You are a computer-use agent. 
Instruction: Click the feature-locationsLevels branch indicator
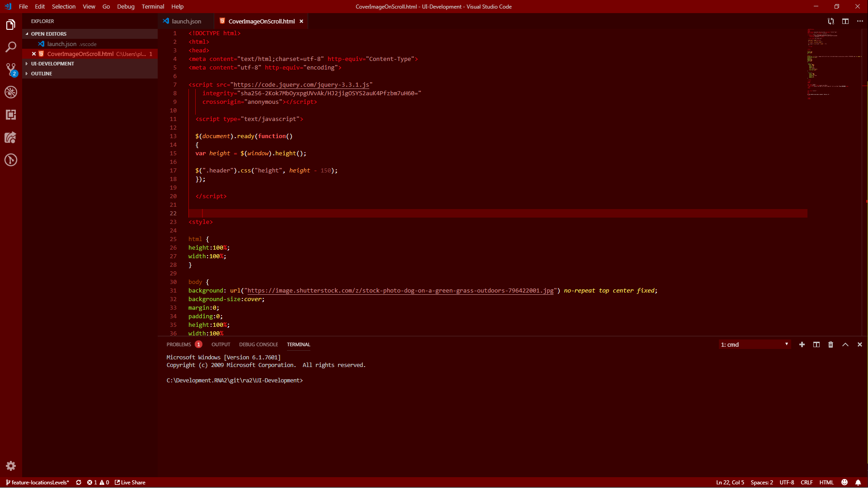[38, 483]
